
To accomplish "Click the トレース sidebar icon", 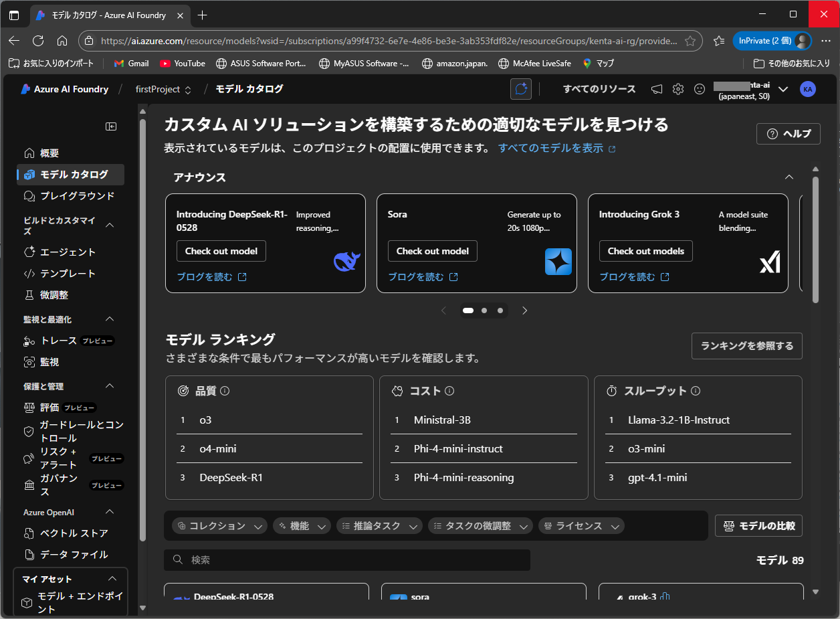I will 29,341.
